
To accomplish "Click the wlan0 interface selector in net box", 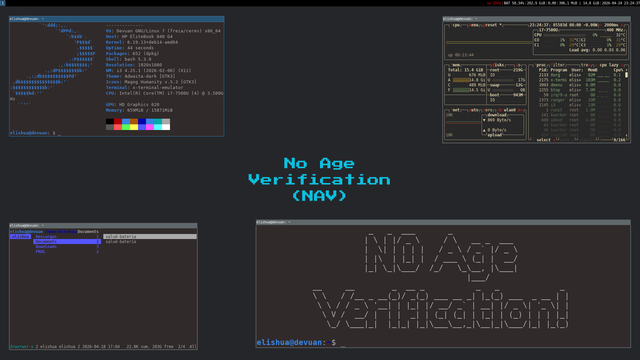I will point(510,110).
